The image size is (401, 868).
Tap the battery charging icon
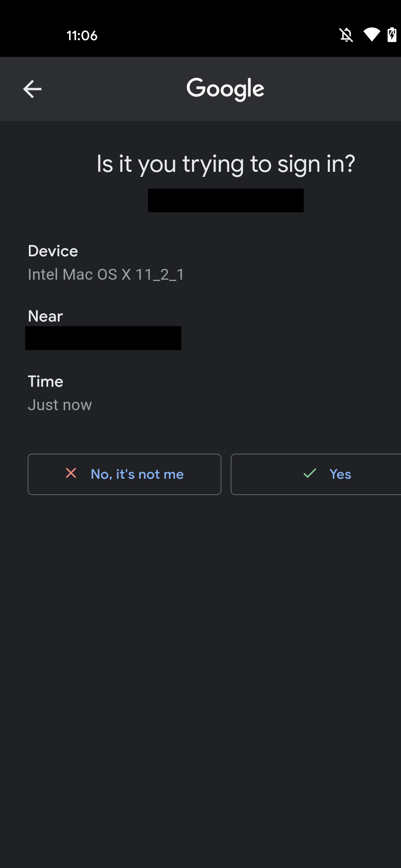coord(392,35)
